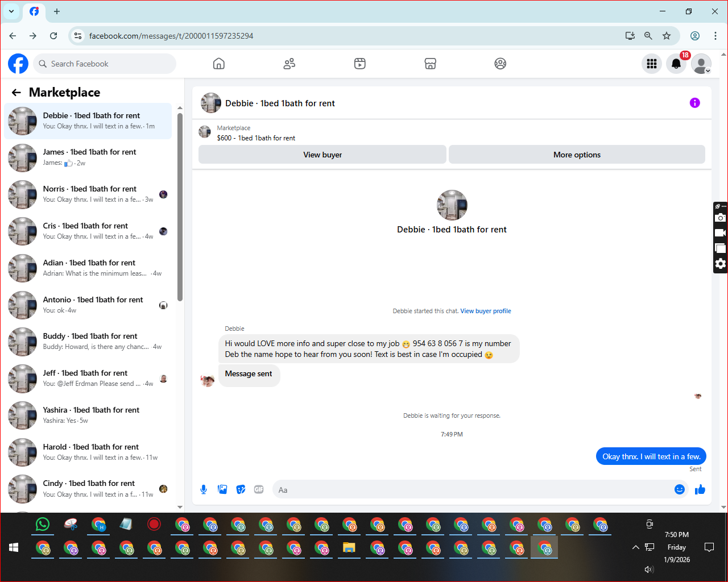Open the Marketplace storefront icon

point(431,64)
